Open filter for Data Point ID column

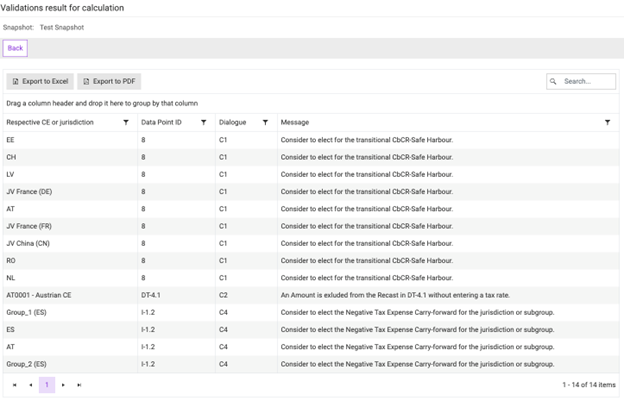click(x=203, y=122)
